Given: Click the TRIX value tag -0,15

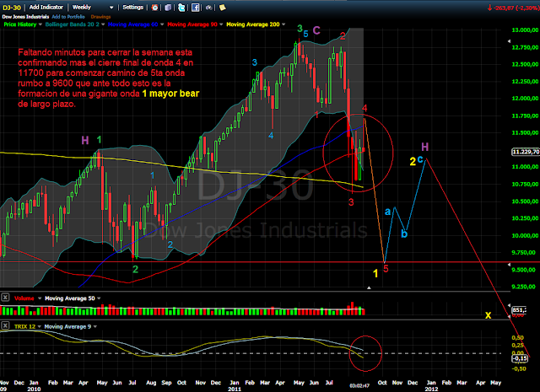Looking at the screenshot, I should 520,358.
